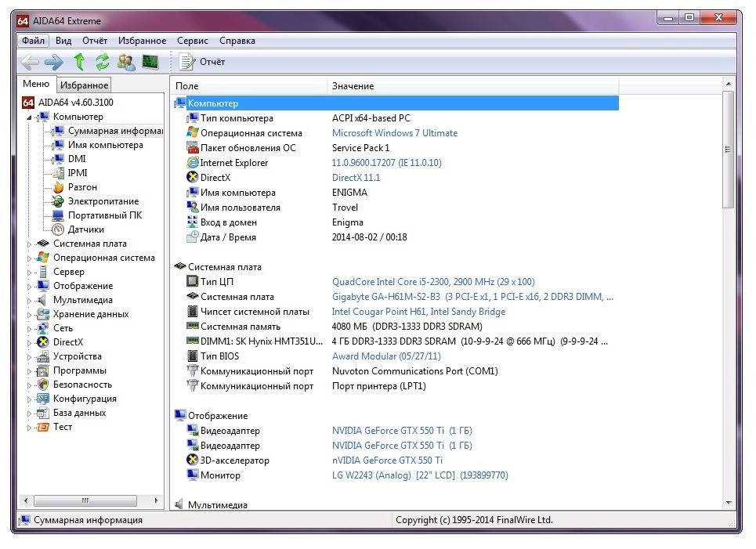The width and height of the screenshot is (756, 549).
Task: Expand the Системная плата tree node
Action: pos(29,244)
